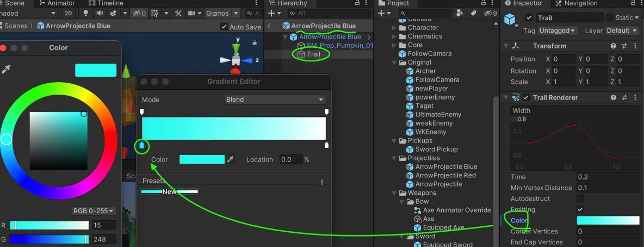The width and height of the screenshot is (644, 247).
Task: Select the Hierarchy tab
Action: click(288, 3)
